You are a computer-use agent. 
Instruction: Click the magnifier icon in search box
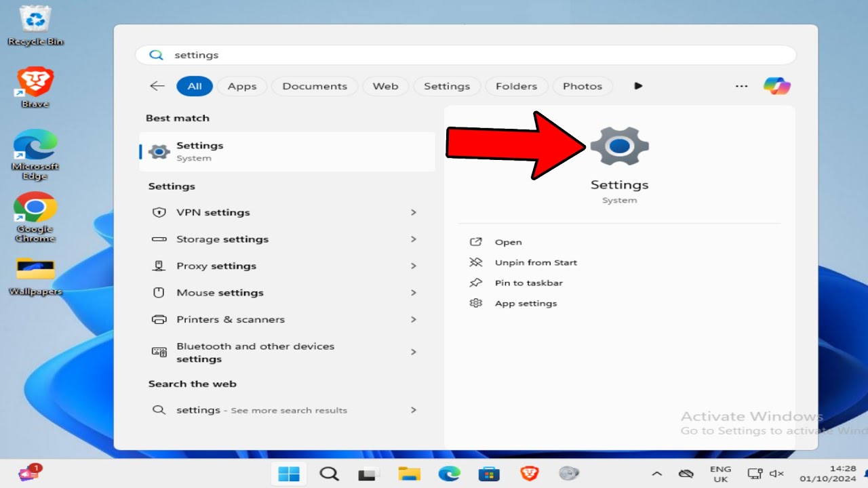pyautogui.click(x=156, y=55)
